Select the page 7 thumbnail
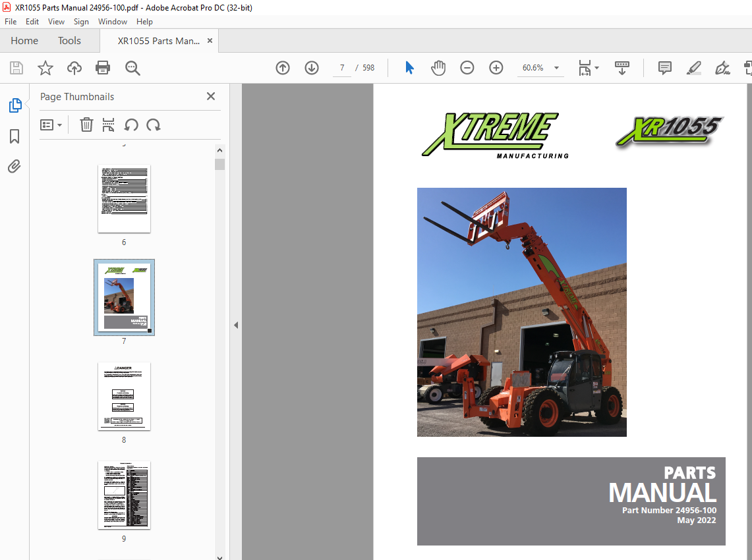 coord(124,297)
